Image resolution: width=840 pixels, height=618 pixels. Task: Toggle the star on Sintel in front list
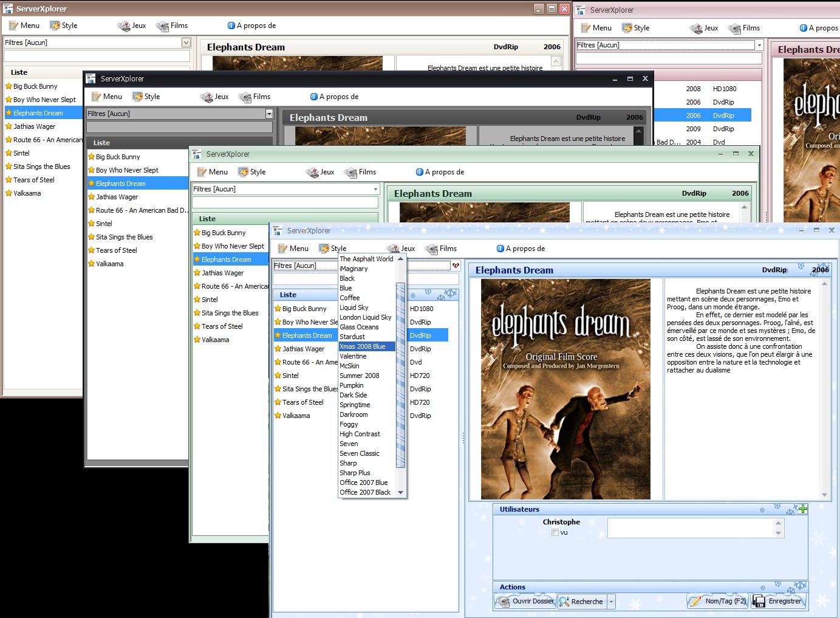pos(278,376)
